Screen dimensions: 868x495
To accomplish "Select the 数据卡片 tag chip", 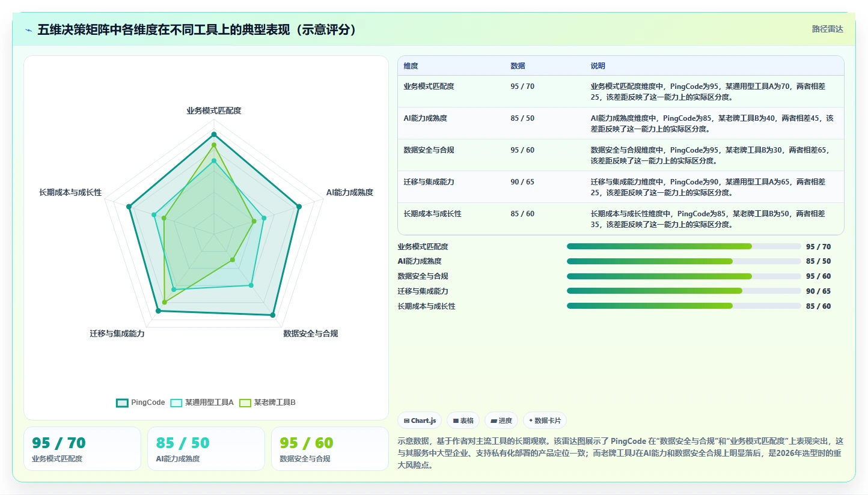I will pos(545,421).
